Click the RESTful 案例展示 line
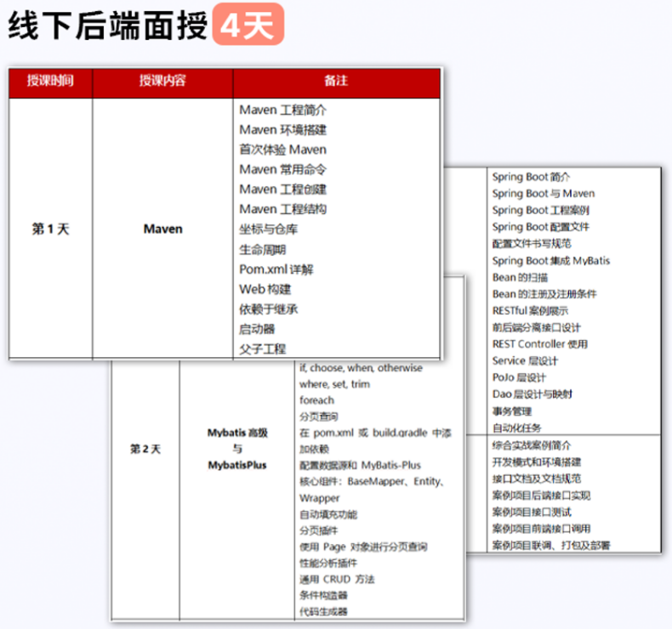The height and width of the screenshot is (629, 672). pyautogui.click(x=530, y=311)
